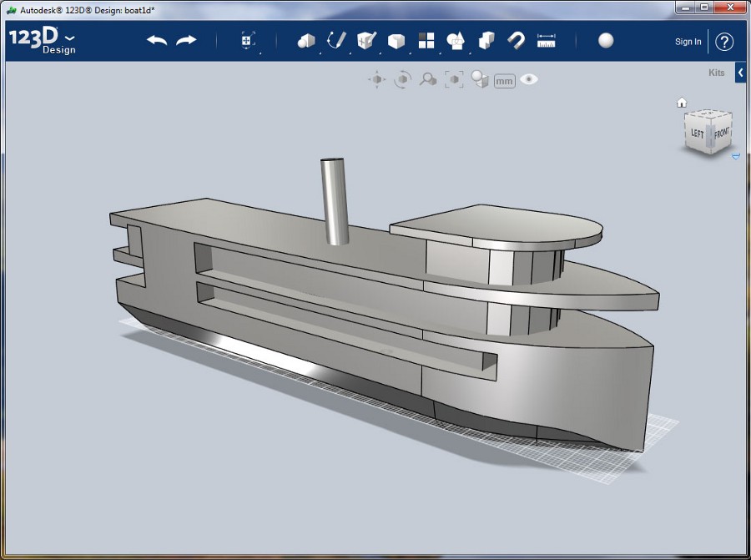Click the Fit view frame icon
The image size is (751, 560).
point(454,80)
